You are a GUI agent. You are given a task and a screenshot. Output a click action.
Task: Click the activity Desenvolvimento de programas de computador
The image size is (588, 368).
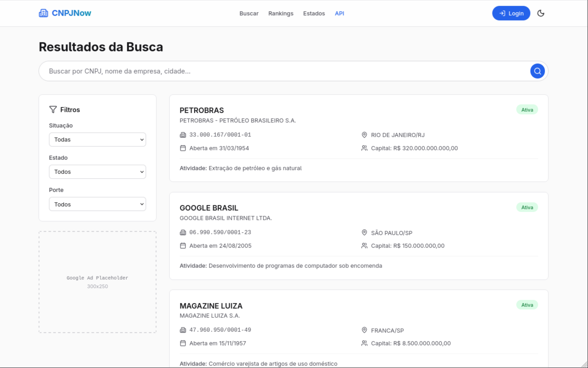pyautogui.click(x=295, y=266)
